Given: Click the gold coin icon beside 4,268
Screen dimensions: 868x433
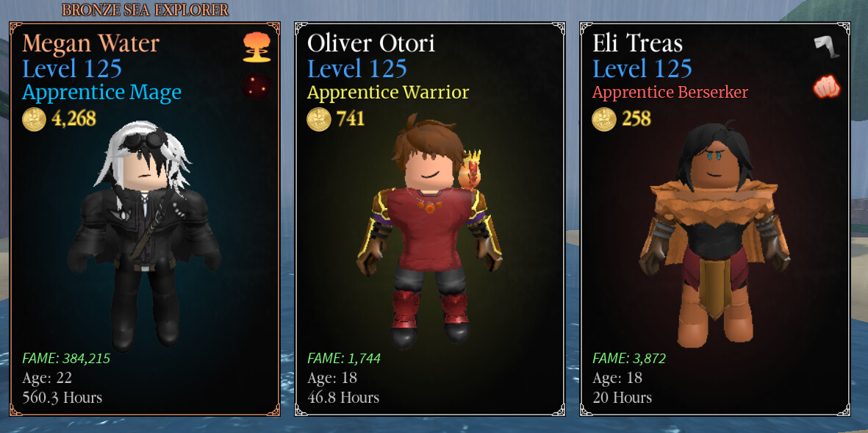Looking at the screenshot, I should [34, 119].
